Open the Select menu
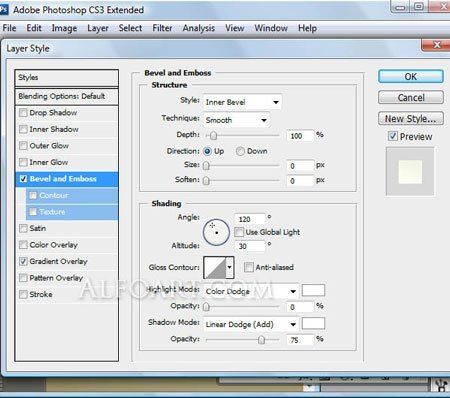Screen dimensions: 450x398 tap(130, 28)
